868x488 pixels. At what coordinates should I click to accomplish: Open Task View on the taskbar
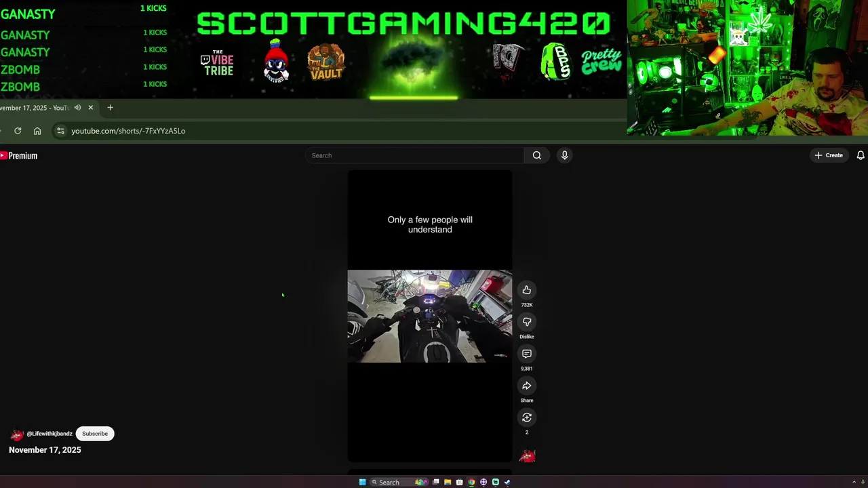point(436,482)
